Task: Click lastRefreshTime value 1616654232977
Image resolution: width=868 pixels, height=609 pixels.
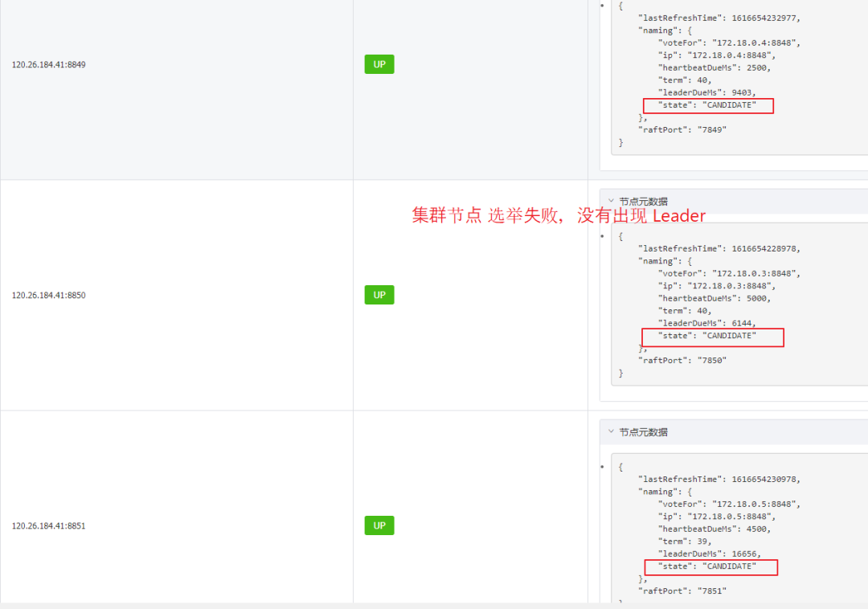Action: click(x=764, y=18)
